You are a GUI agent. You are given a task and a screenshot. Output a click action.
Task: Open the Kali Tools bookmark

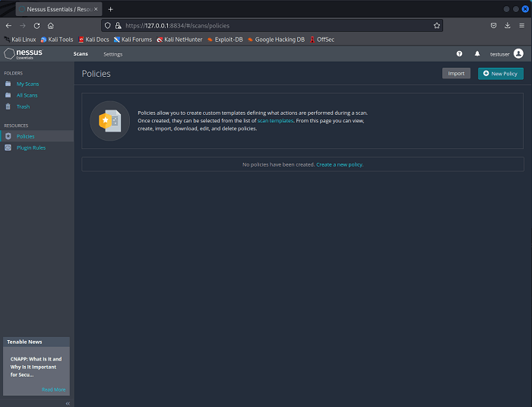click(57, 40)
